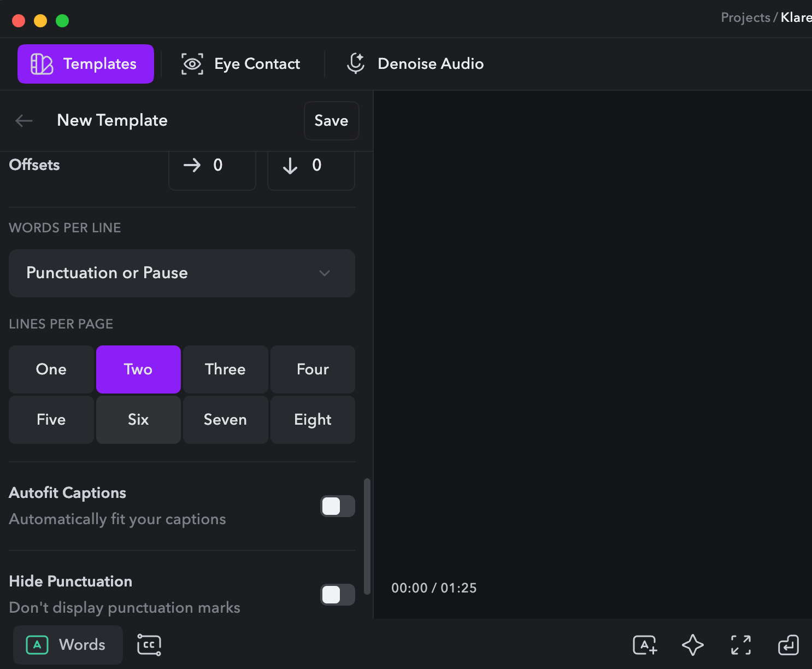This screenshot has height=669, width=812.
Task: Save the new template
Action: pos(331,121)
